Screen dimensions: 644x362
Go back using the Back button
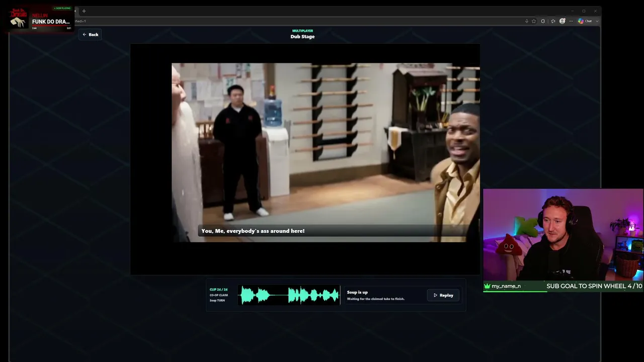click(x=91, y=35)
